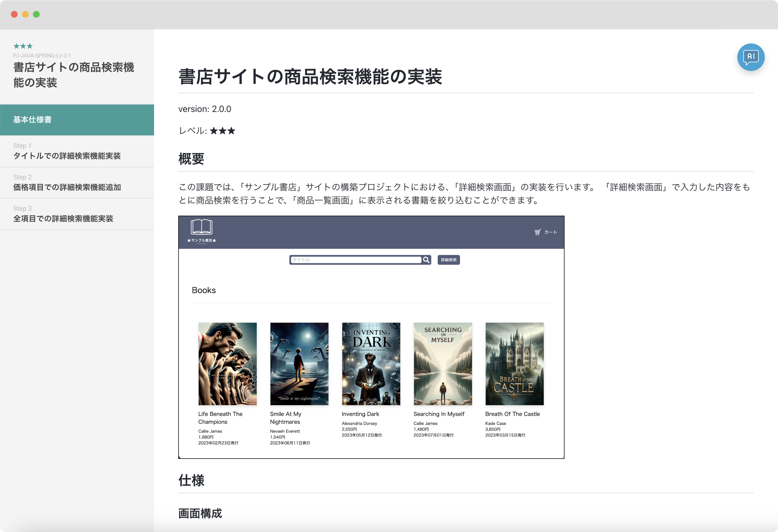The width and height of the screenshot is (778, 532).
Task: Click the yellow minimize window control
Action: tap(25, 14)
